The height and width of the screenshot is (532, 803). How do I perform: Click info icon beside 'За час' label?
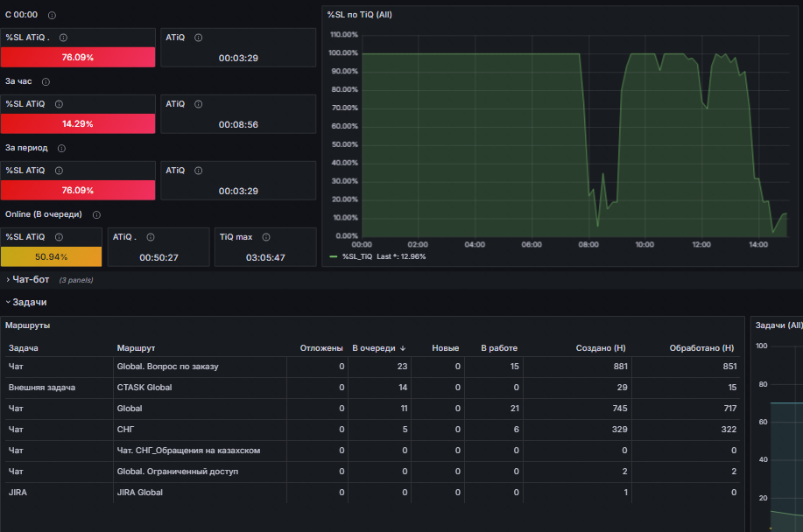[x=46, y=82]
